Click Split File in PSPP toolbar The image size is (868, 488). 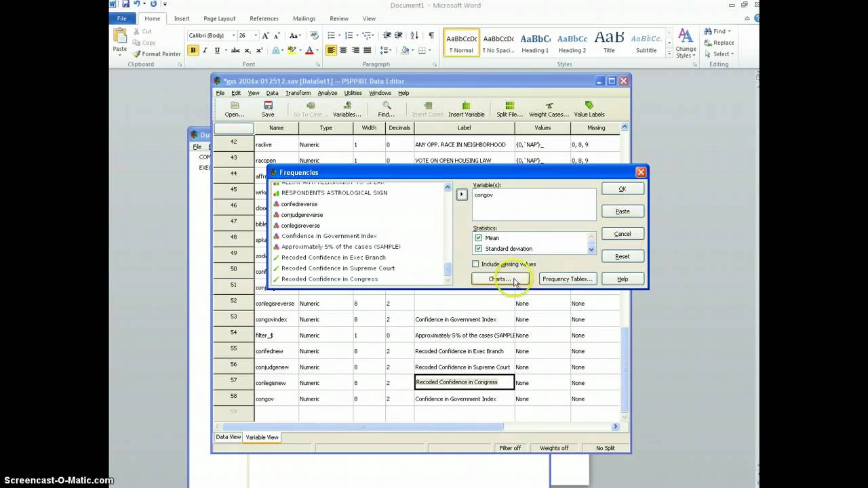[510, 109]
